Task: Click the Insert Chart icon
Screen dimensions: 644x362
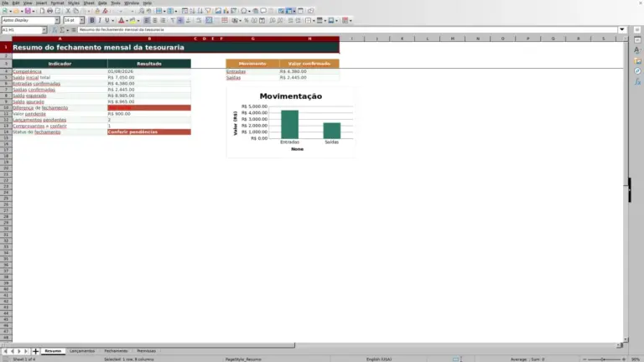Action: coord(226,11)
